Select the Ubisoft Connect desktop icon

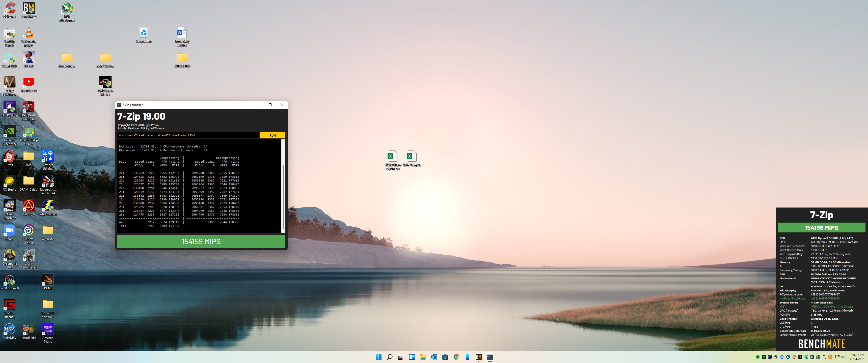click(29, 235)
